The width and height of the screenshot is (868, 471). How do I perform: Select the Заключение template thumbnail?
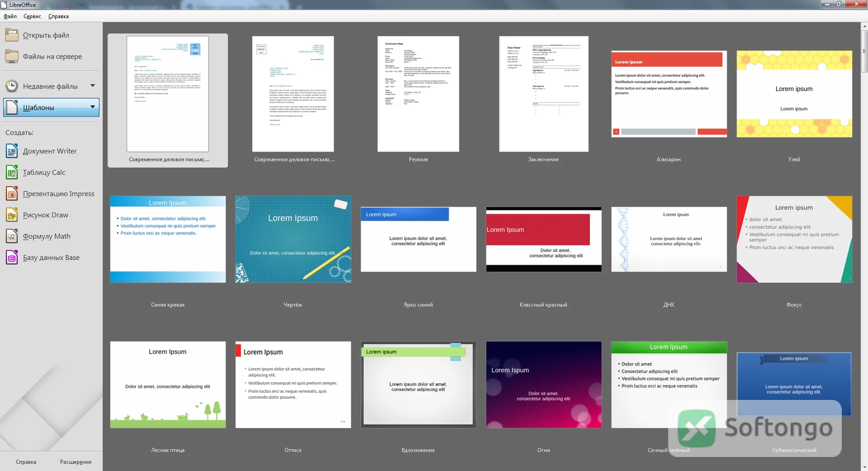pyautogui.click(x=544, y=94)
